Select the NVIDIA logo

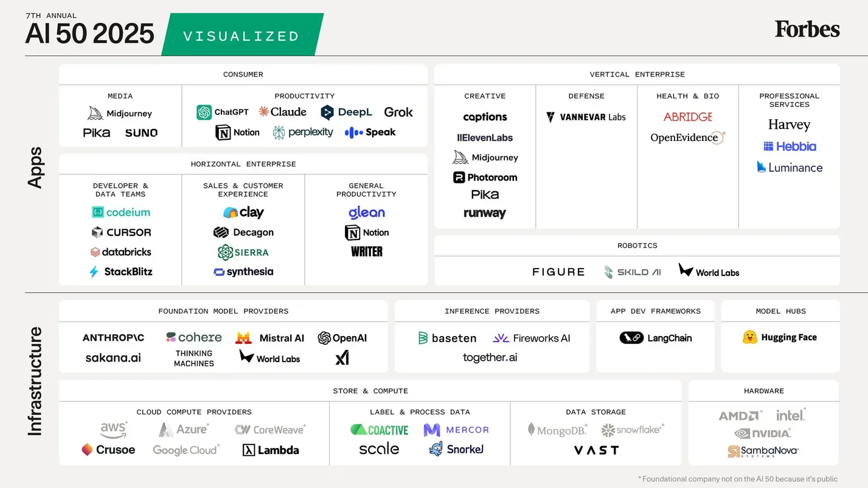pos(763,433)
